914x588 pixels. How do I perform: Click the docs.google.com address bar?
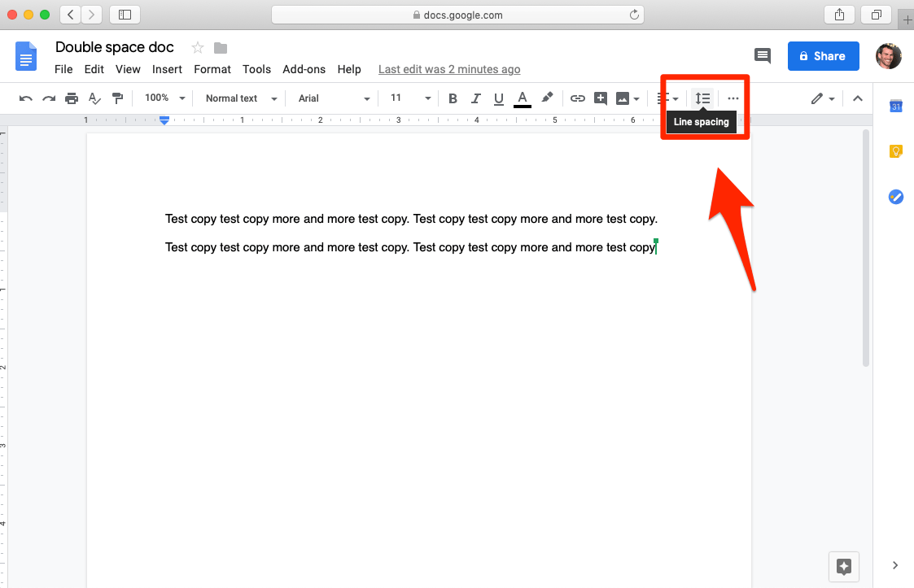click(457, 15)
